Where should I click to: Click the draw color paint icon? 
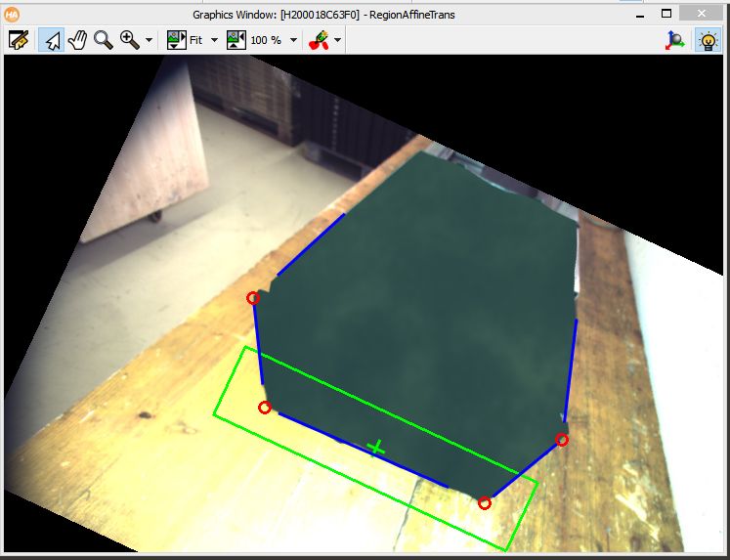click(319, 40)
